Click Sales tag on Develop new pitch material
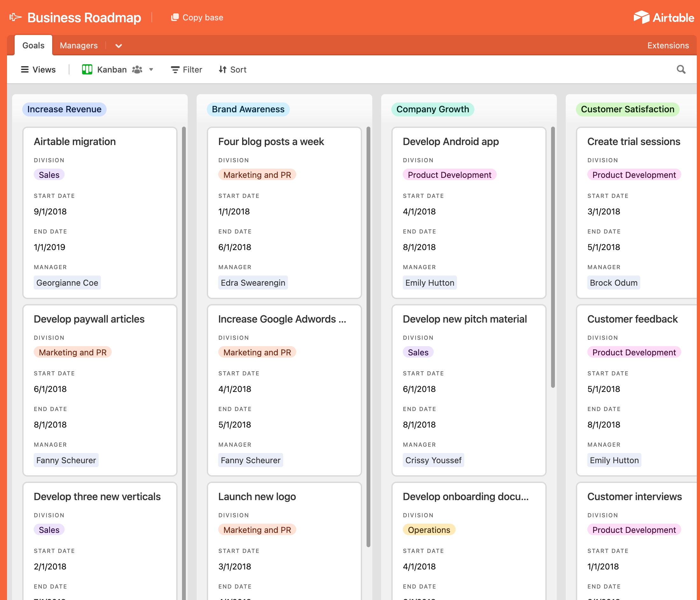Viewport: 700px width, 600px height. point(418,352)
